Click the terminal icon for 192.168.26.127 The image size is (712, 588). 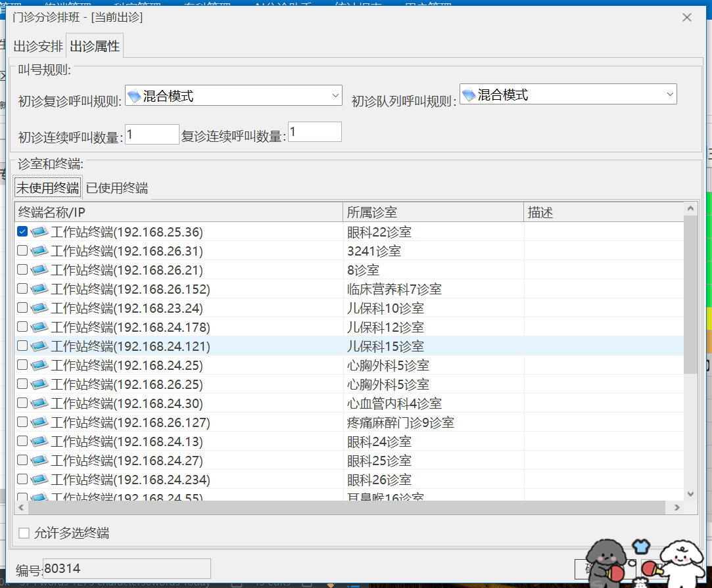point(39,422)
